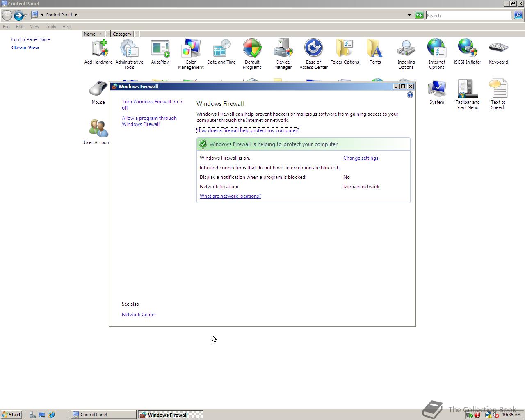Click the search magnifier button
525x420 pixels.
pos(518,15)
